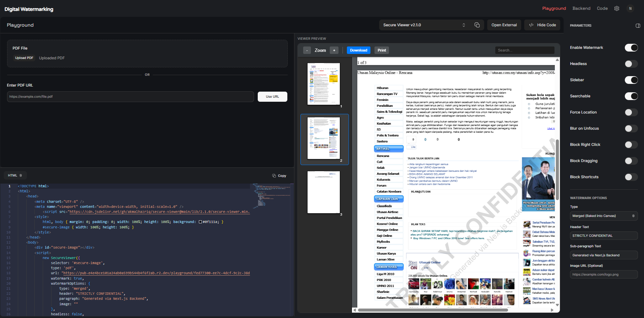Click the copy icon in the HTML panel
644x318 pixels.
(274, 176)
